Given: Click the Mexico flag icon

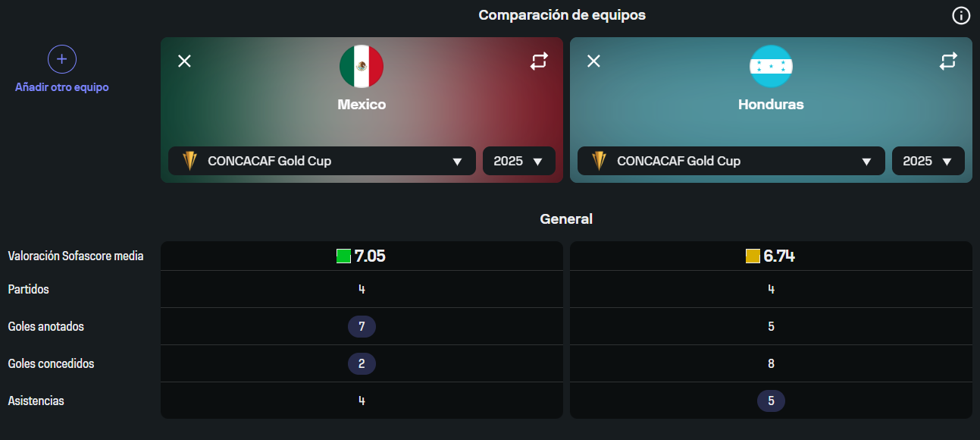Looking at the screenshot, I should (x=362, y=67).
